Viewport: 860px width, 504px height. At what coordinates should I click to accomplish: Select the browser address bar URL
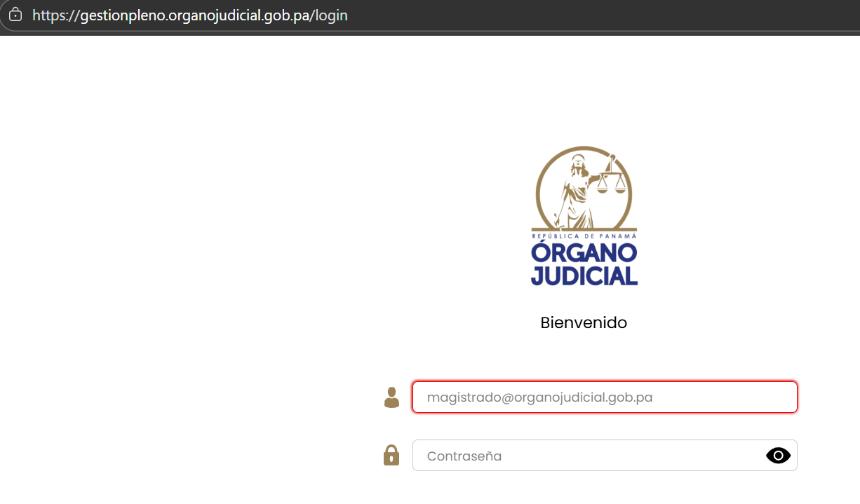[x=421, y=15]
